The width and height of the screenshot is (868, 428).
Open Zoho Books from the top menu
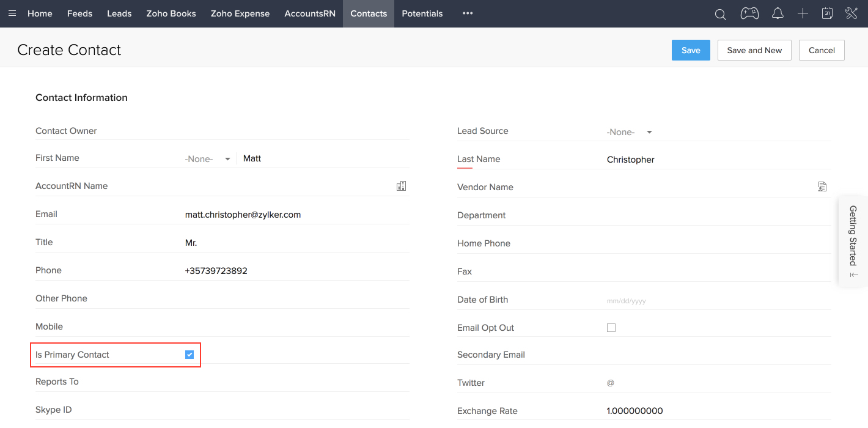171,13
